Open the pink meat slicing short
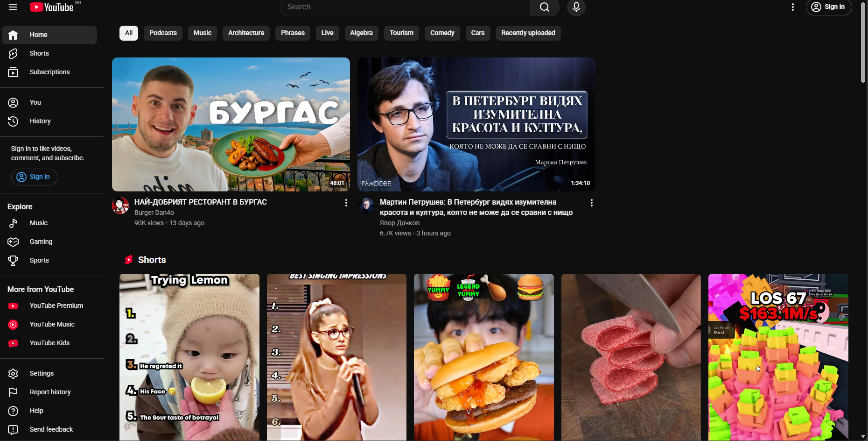Image resolution: width=868 pixels, height=441 pixels. [631, 357]
